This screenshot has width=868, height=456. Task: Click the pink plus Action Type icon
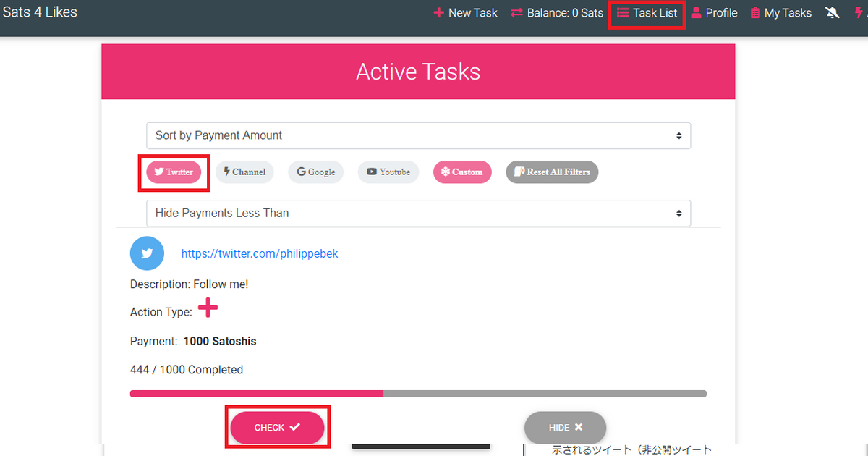[x=208, y=309]
